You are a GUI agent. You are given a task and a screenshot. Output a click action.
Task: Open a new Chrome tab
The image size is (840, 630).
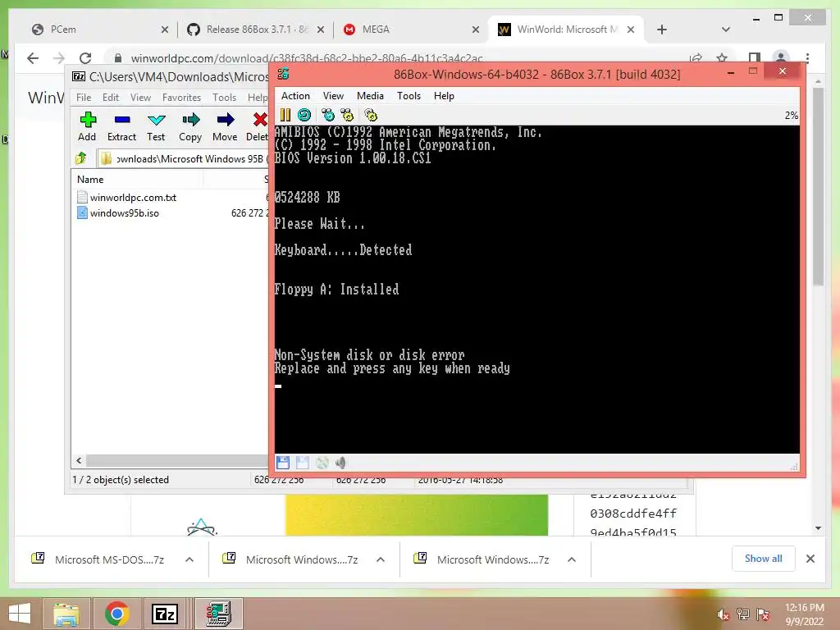[x=662, y=30]
